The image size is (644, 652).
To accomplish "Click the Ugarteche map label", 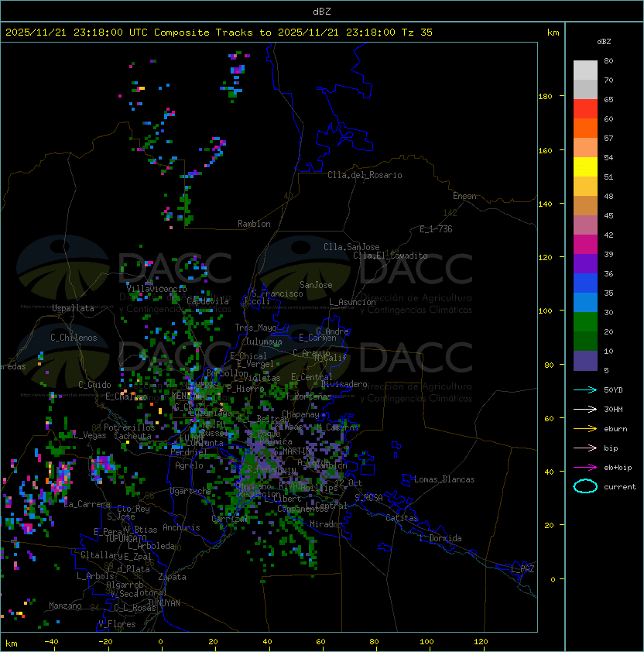I will click(191, 491).
